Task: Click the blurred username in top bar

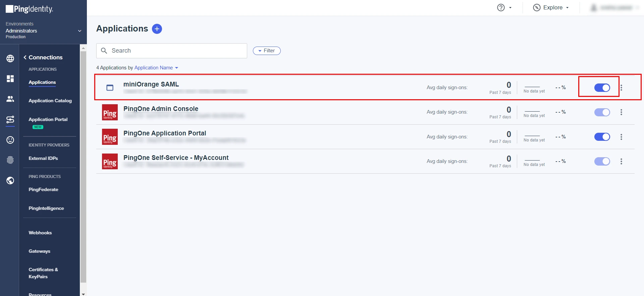Action: pos(616,8)
